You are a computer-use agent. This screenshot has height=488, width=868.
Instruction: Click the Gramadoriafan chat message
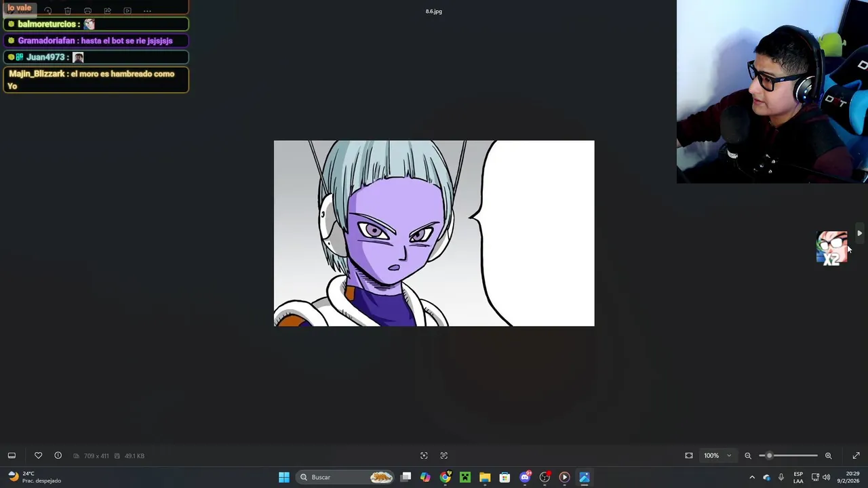pyautogui.click(x=95, y=41)
